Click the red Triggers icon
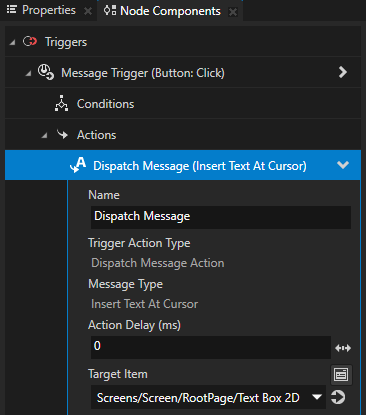Screen dimensions: 366x415 click(30, 42)
